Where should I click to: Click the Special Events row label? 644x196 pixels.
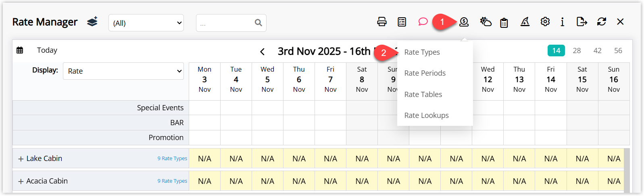(x=160, y=107)
